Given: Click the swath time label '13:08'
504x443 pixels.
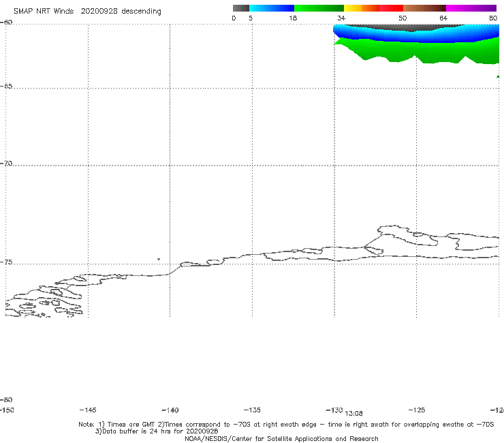Looking at the screenshot, I should [x=353, y=414].
